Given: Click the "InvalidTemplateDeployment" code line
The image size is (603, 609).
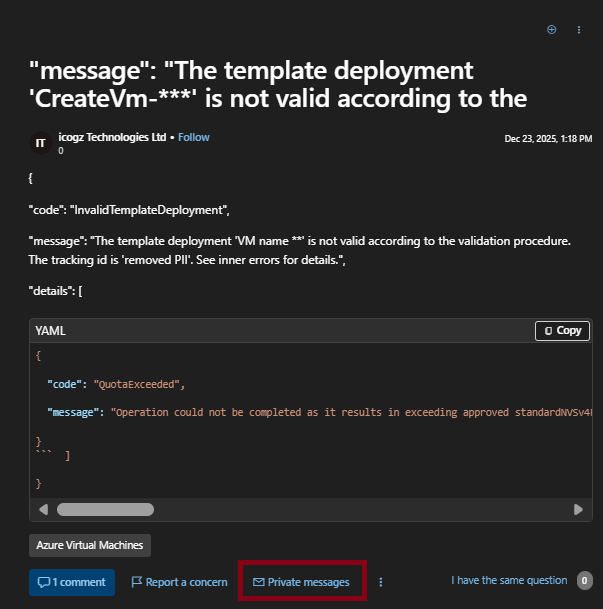Looking at the screenshot, I should (129, 210).
